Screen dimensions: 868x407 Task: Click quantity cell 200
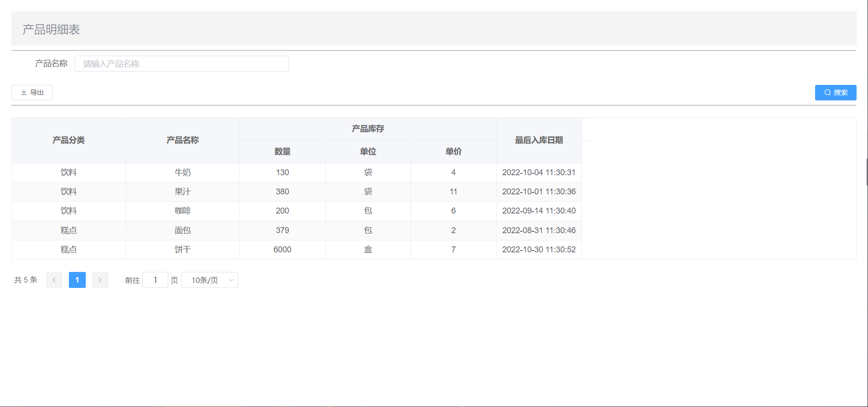click(x=282, y=211)
